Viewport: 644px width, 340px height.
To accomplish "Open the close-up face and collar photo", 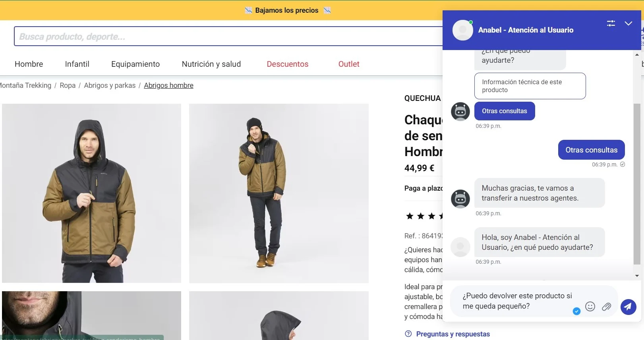I will point(91,315).
